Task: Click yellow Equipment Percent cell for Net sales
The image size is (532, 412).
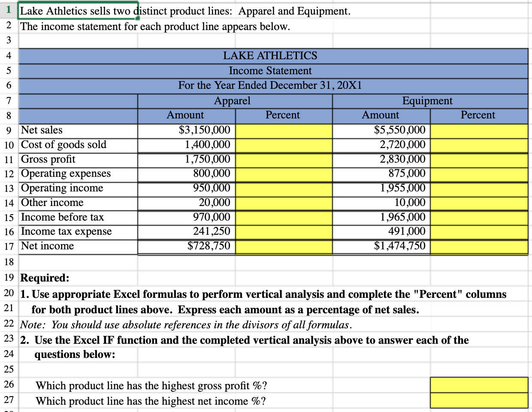Action: coord(480,130)
